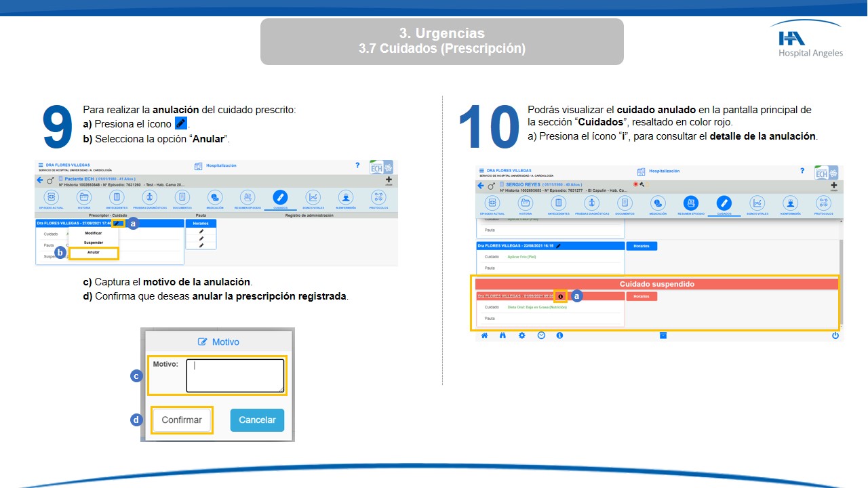Click back arrow beside Paciente ECH

pyautogui.click(x=40, y=180)
